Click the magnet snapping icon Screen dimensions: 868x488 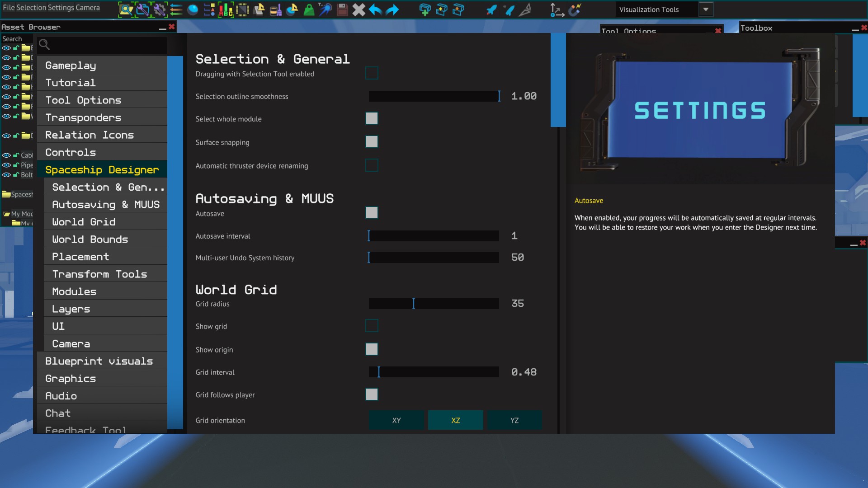575,9
